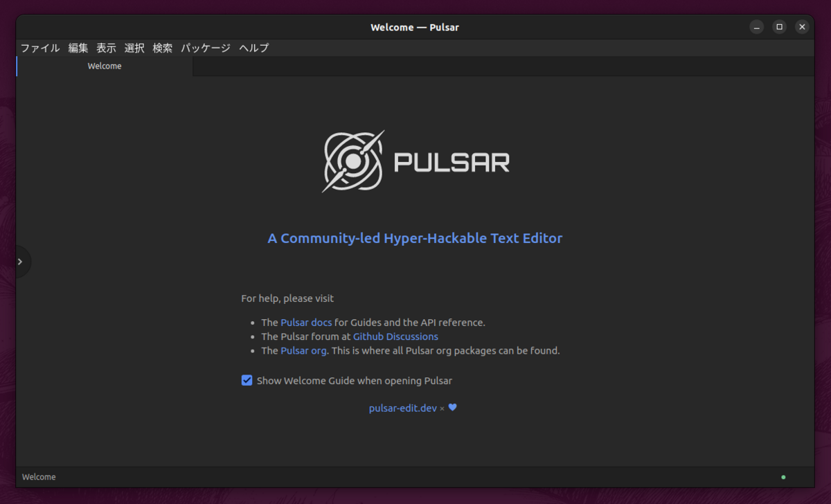
Task: Open the 表示 menu
Action: (x=105, y=48)
